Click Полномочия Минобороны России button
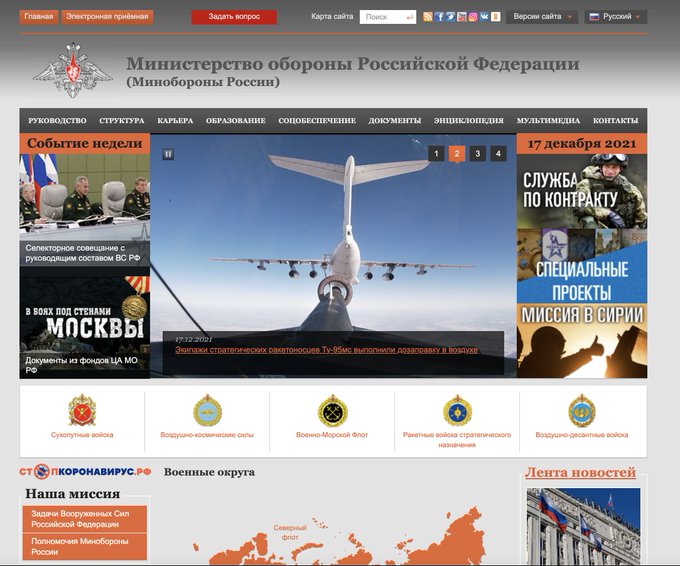Image resolution: width=680 pixels, height=566 pixels. tap(85, 546)
